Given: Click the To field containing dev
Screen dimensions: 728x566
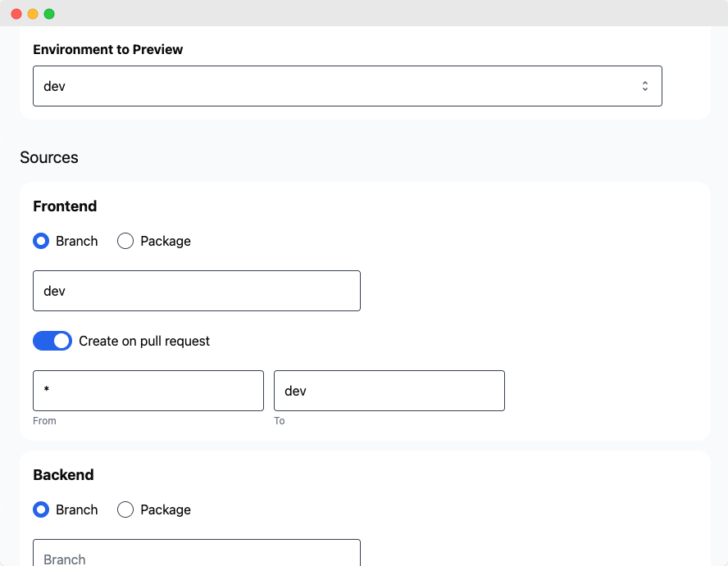Looking at the screenshot, I should tap(389, 391).
